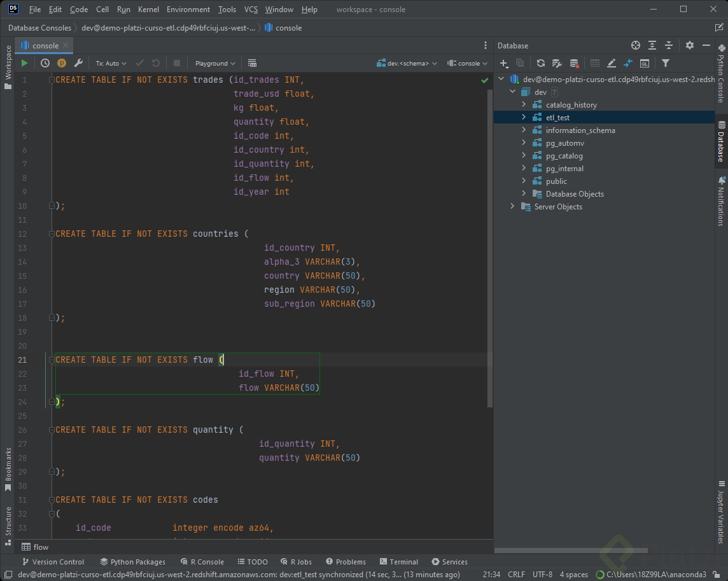Image resolution: width=728 pixels, height=581 pixels.
Task: Click the CRLF line separator indicator
Action: tap(515, 574)
